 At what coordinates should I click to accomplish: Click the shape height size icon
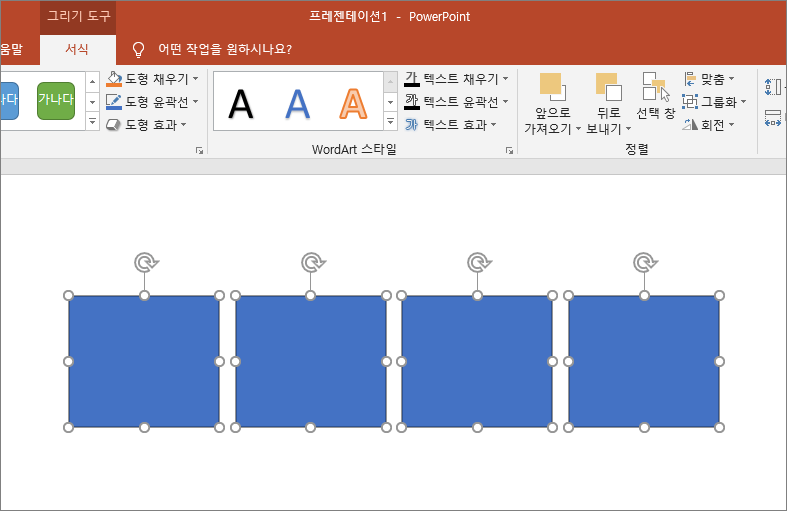click(x=773, y=87)
